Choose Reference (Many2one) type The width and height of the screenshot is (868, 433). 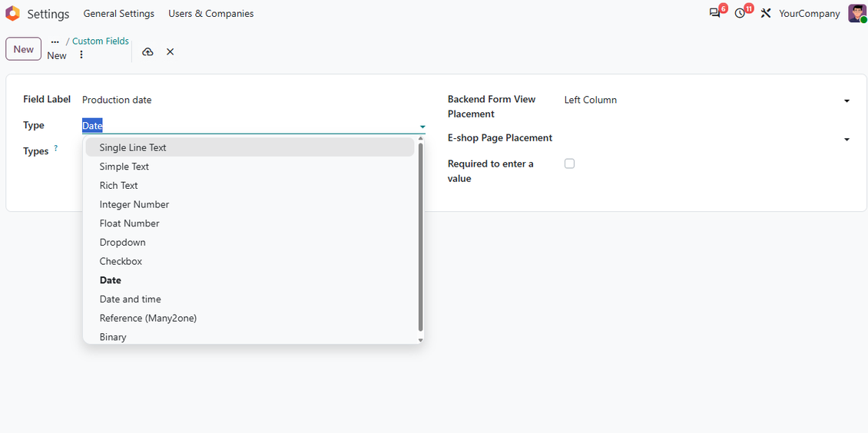(250, 318)
